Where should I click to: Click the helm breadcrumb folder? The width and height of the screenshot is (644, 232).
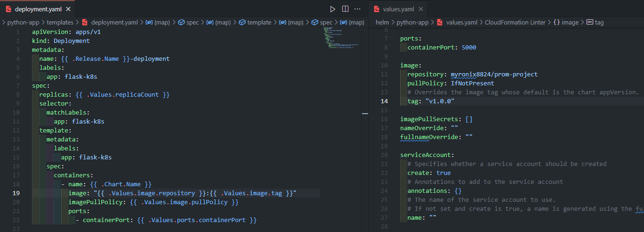point(382,22)
